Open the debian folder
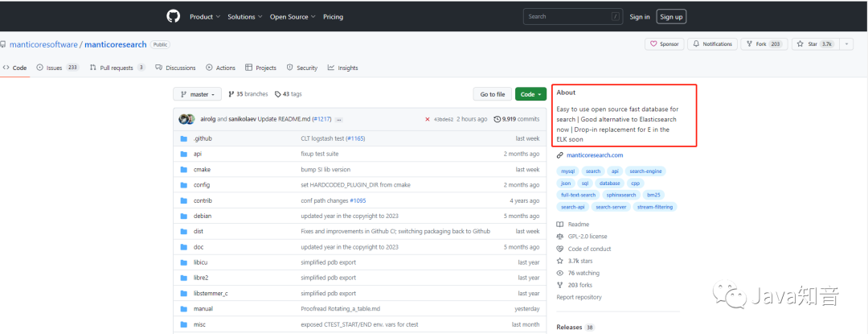Image resolution: width=868 pixels, height=334 pixels. (203, 216)
